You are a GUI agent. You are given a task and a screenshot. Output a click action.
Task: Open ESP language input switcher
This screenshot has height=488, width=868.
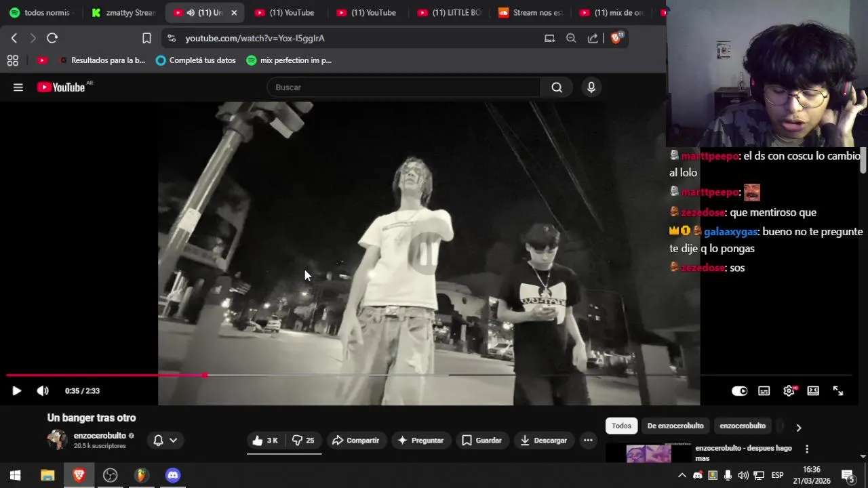[777, 475]
